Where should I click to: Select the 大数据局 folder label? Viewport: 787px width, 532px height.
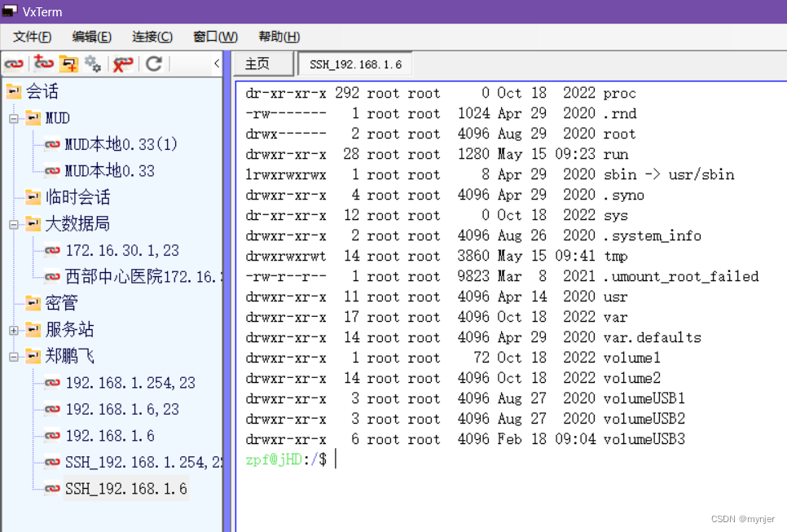tap(77, 224)
